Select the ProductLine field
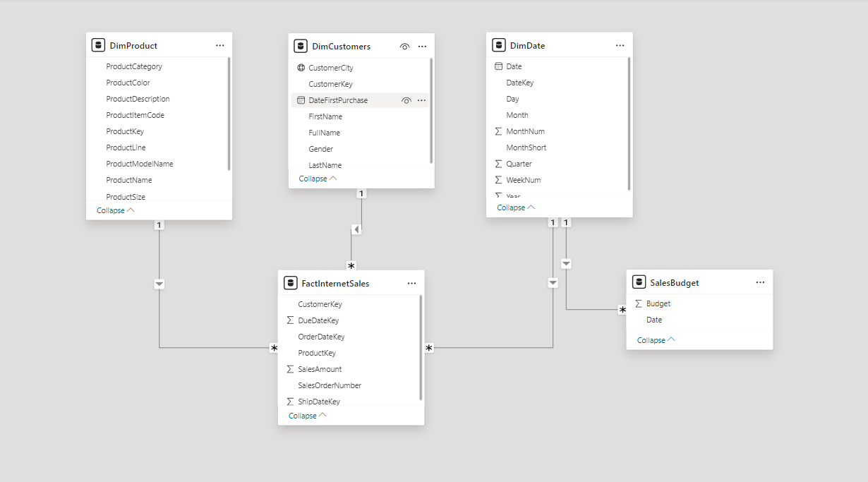This screenshot has width=868, height=482. click(x=126, y=147)
